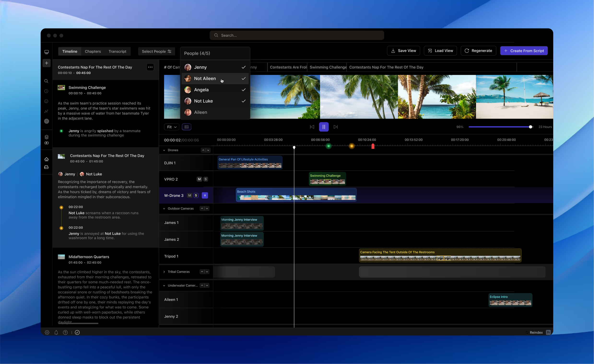Screen dimensions: 594x364
Task: Expand the Tribal Cameras group
Action: coord(164,272)
